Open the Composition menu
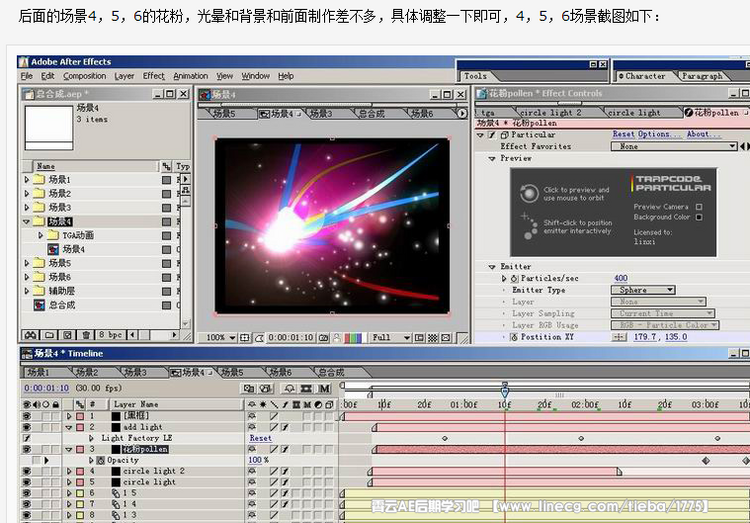Screen dimensions: 750x523 click(85, 76)
